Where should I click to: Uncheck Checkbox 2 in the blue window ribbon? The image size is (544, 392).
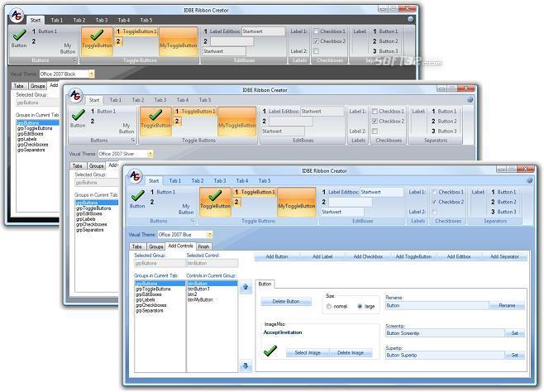point(434,202)
